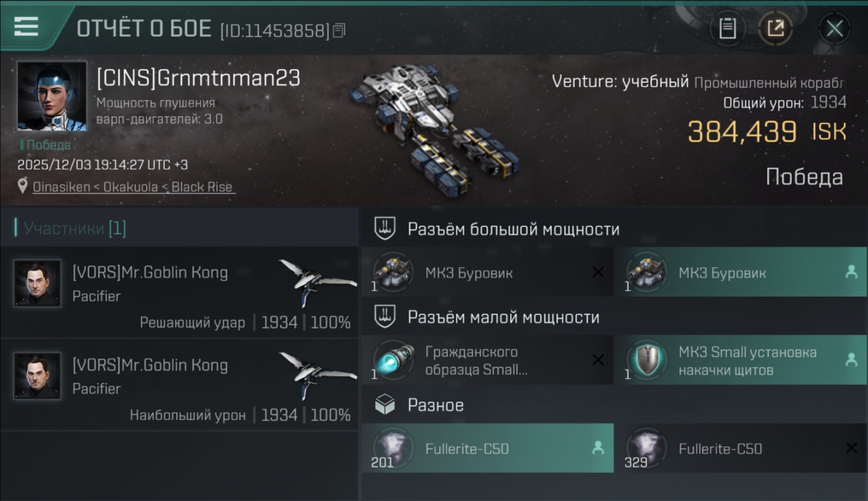The height and width of the screenshot is (501, 868).
Task: Click the share export icon
Action: 775,28
